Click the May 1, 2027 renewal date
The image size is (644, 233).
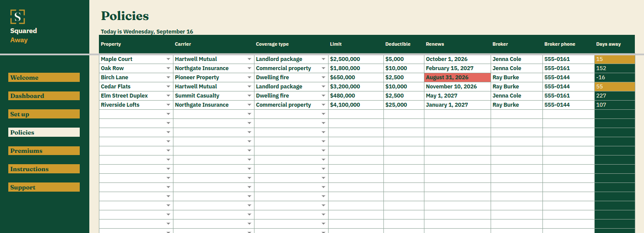pyautogui.click(x=458, y=96)
